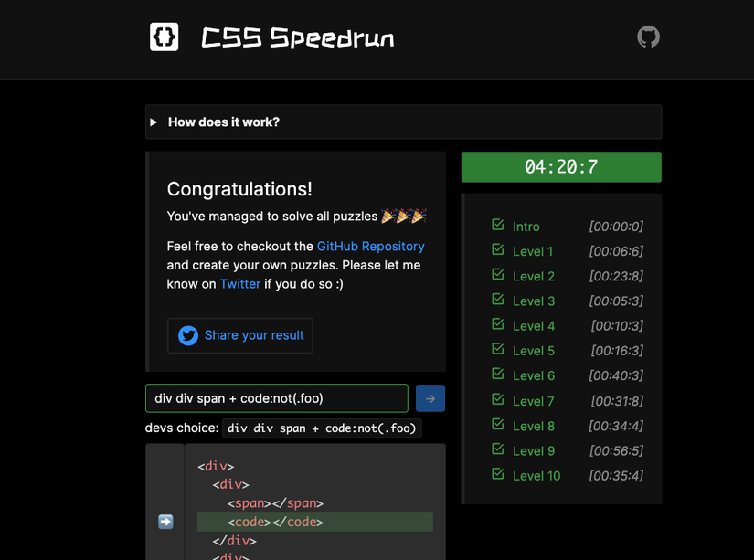Click the Twitter bird icon in Share button

187,335
